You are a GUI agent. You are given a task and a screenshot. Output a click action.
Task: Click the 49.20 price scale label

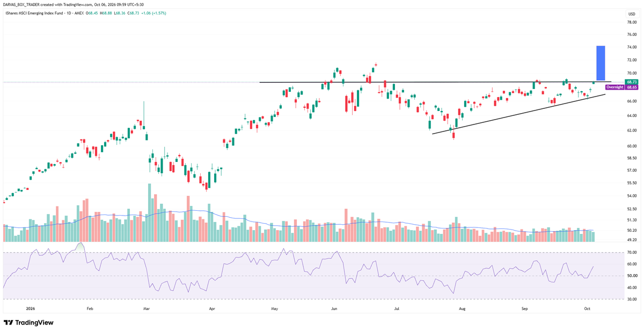632,240
